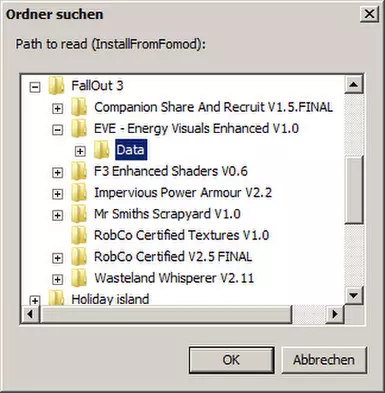Click the Wasteland Whisperer folder icon
Screen dimensions: 385x393
point(79,278)
